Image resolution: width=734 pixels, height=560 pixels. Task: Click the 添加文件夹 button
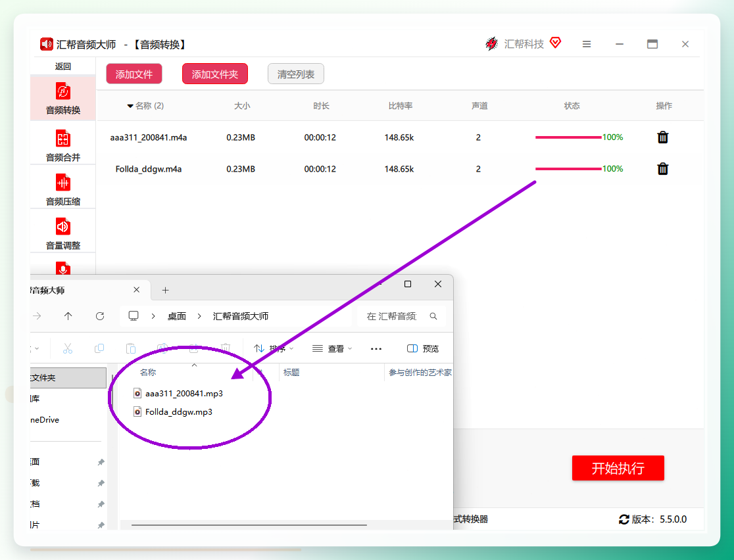pos(215,74)
